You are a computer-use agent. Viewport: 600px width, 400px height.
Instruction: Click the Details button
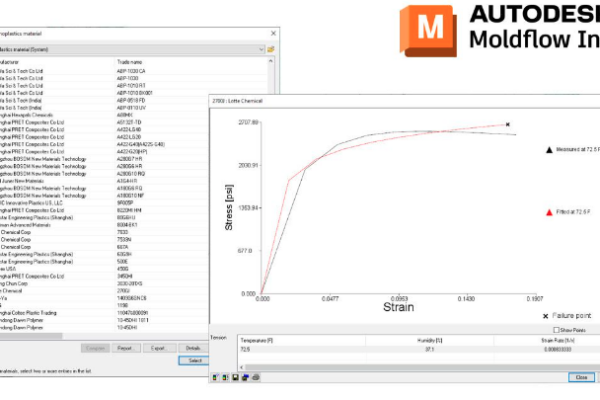(x=193, y=348)
